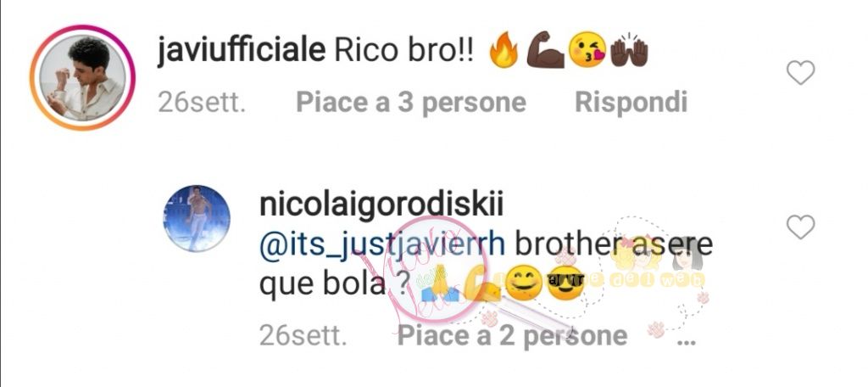Image resolution: width=868 pixels, height=387 pixels.
Task: Click the 26sett. timestamp under javiufficiale's comment
Action: point(202,103)
